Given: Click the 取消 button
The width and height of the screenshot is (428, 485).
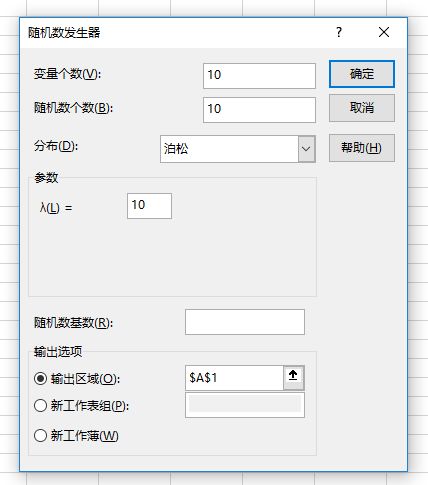Looking at the screenshot, I should 362,108.
